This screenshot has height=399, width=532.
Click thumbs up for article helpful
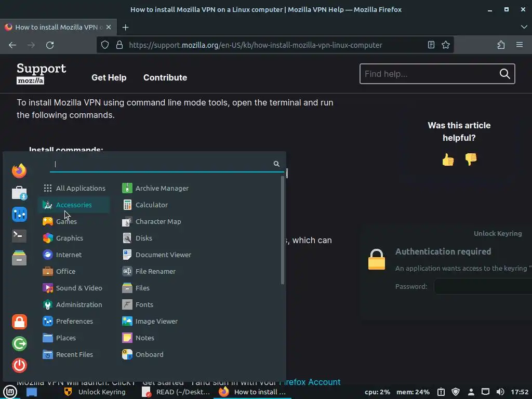coord(448,159)
